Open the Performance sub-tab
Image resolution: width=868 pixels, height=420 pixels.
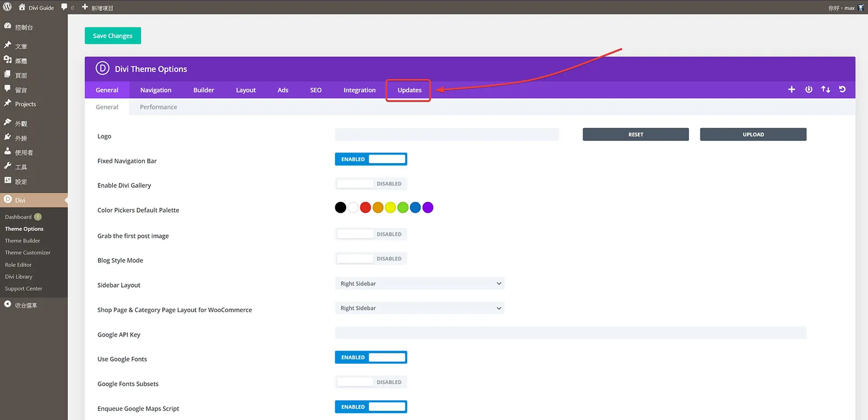click(x=158, y=107)
